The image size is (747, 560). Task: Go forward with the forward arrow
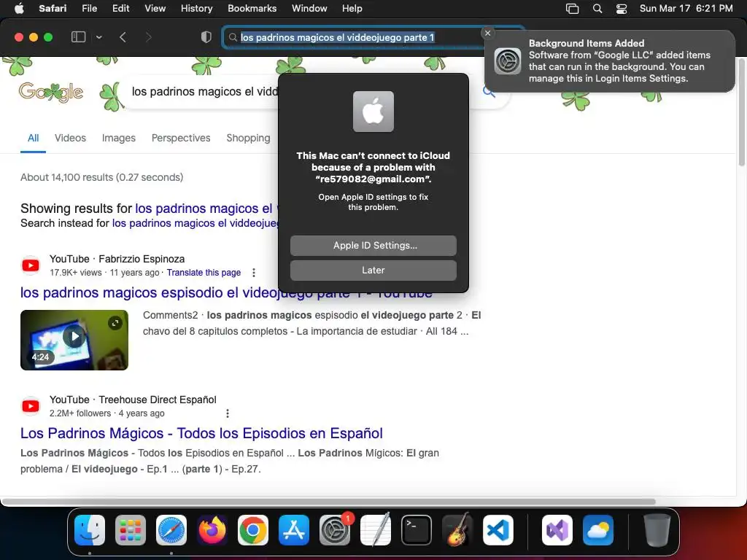148,37
